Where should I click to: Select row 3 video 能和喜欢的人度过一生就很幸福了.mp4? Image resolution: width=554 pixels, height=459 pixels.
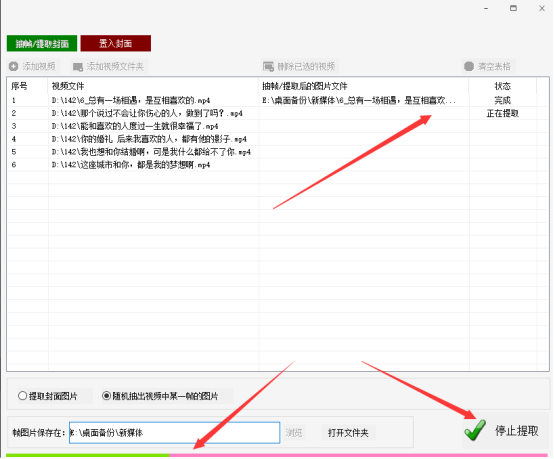pyautogui.click(x=135, y=126)
